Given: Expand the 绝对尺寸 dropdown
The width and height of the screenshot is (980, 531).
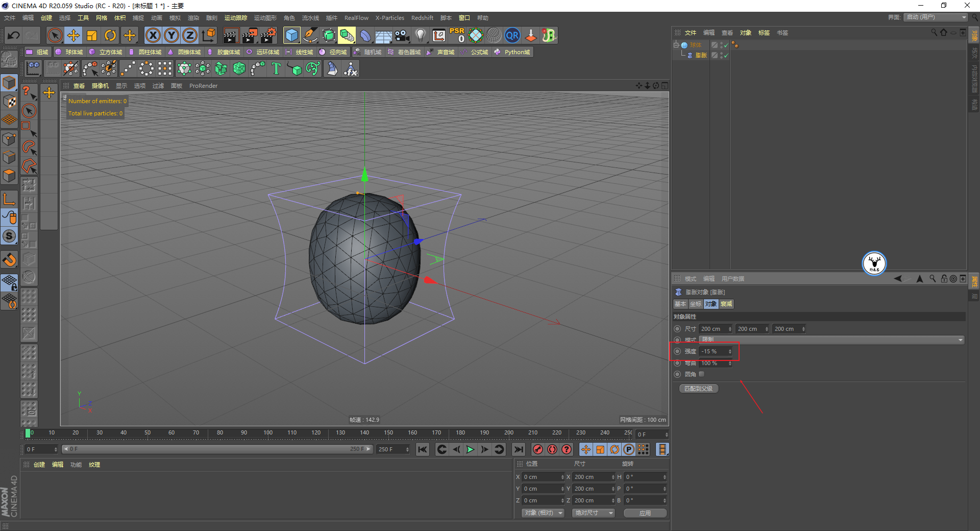Looking at the screenshot, I should point(593,513).
